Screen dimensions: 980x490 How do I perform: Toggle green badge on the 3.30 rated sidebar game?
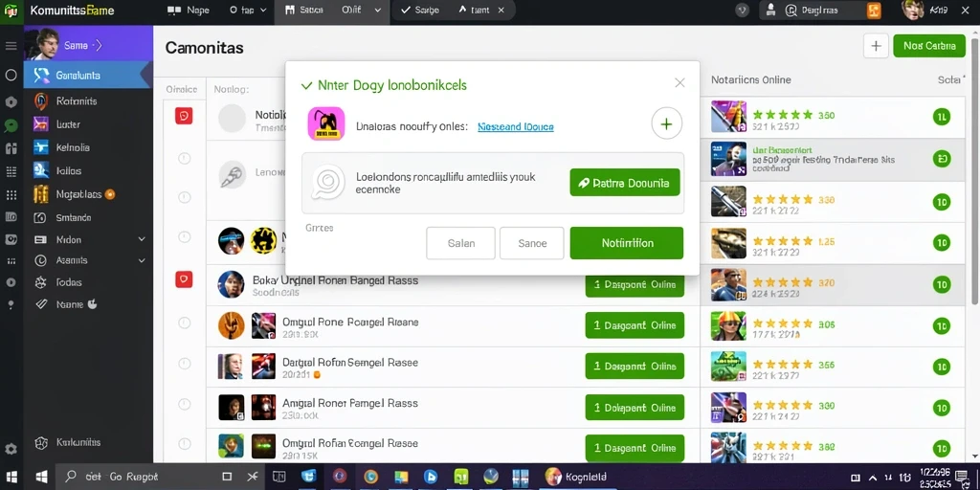point(942,201)
